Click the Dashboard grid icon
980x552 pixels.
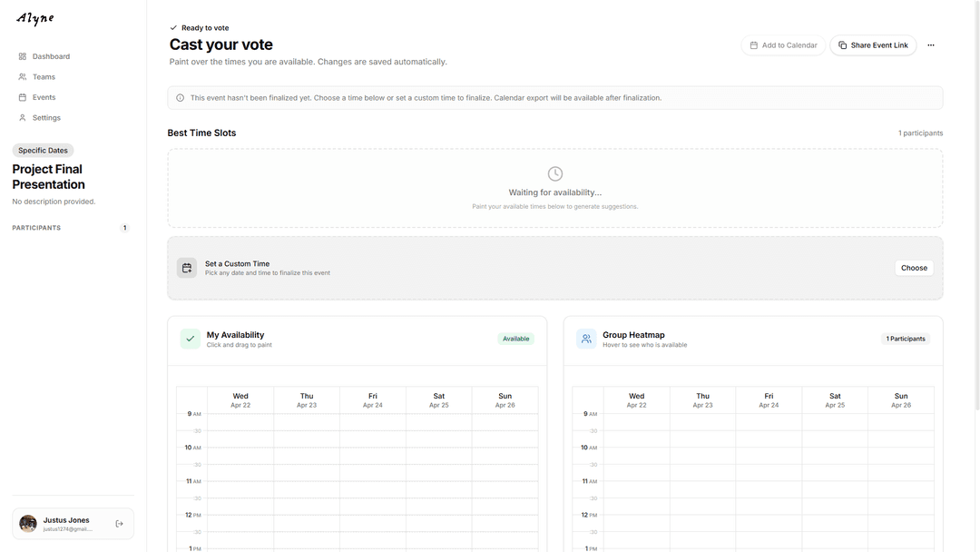click(23, 56)
